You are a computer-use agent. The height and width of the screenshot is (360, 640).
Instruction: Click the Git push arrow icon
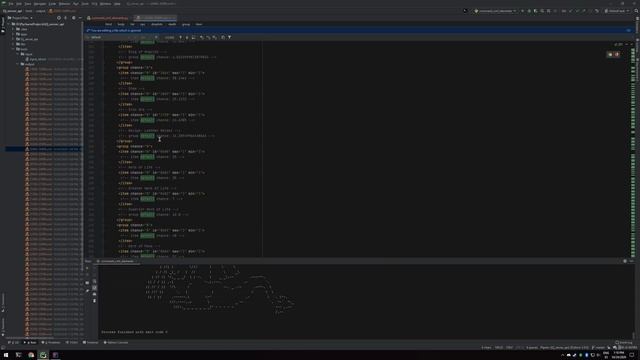click(x=584, y=11)
